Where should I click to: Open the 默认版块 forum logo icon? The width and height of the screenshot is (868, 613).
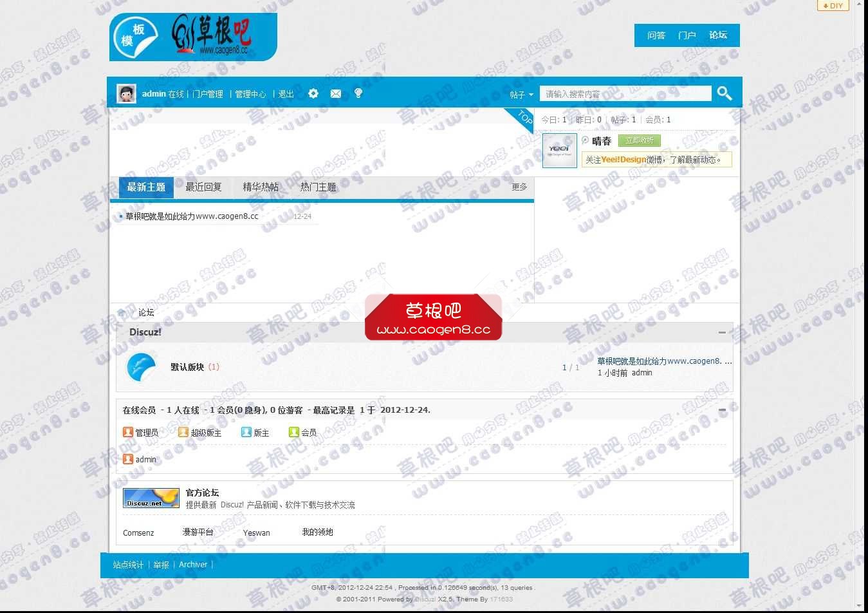pos(141,365)
